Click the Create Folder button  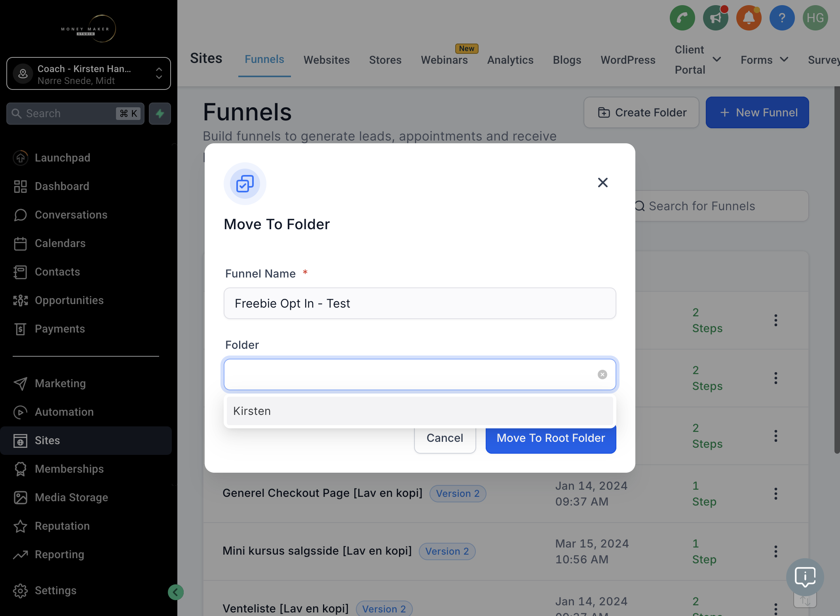pos(641,112)
